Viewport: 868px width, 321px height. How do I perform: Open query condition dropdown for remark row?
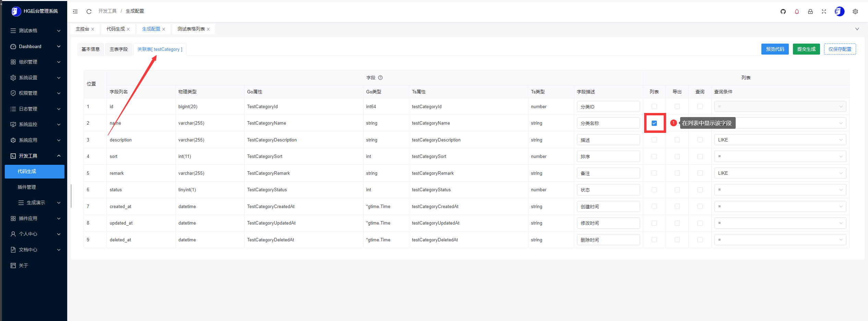(780, 173)
